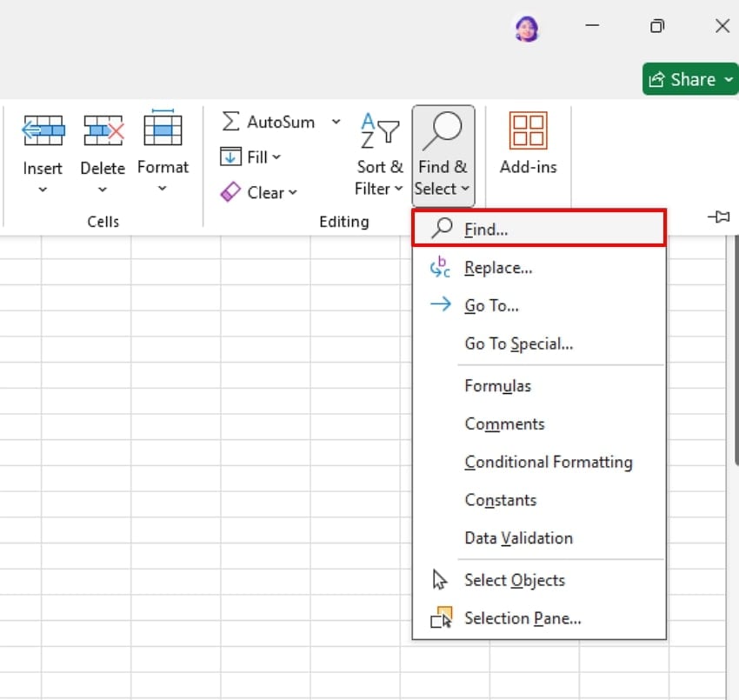Expand the Insert dropdown arrow

43,190
